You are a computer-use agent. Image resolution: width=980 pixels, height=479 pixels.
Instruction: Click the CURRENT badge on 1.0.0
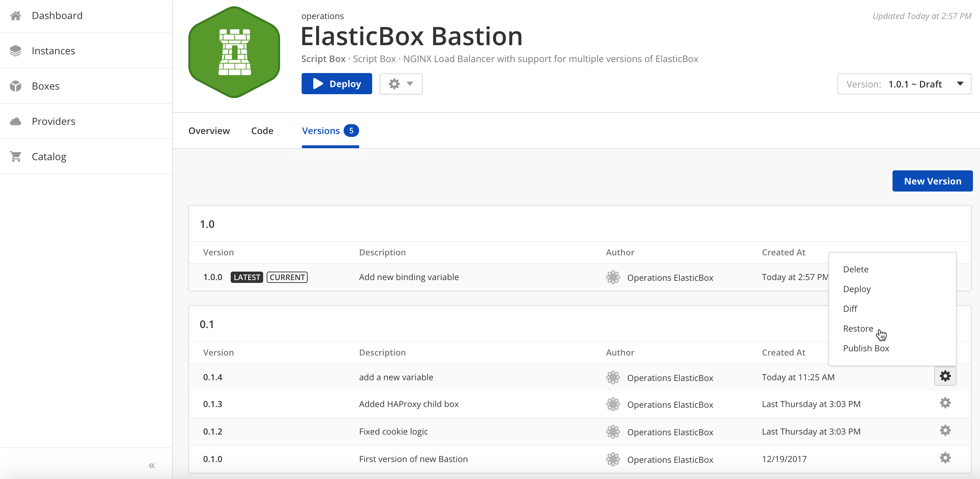[x=287, y=277]
